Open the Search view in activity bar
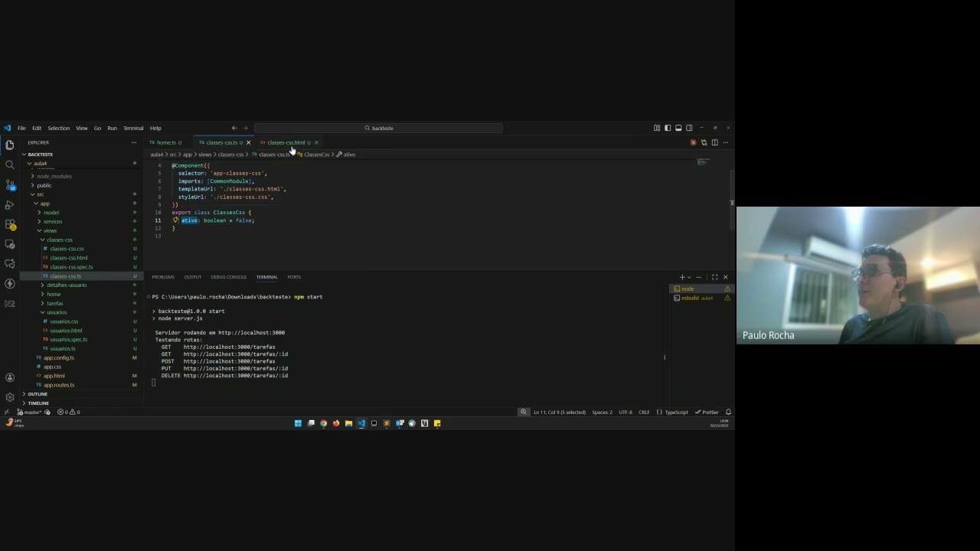The height and width of the screenshot is (551, 980). pos(10,165)
